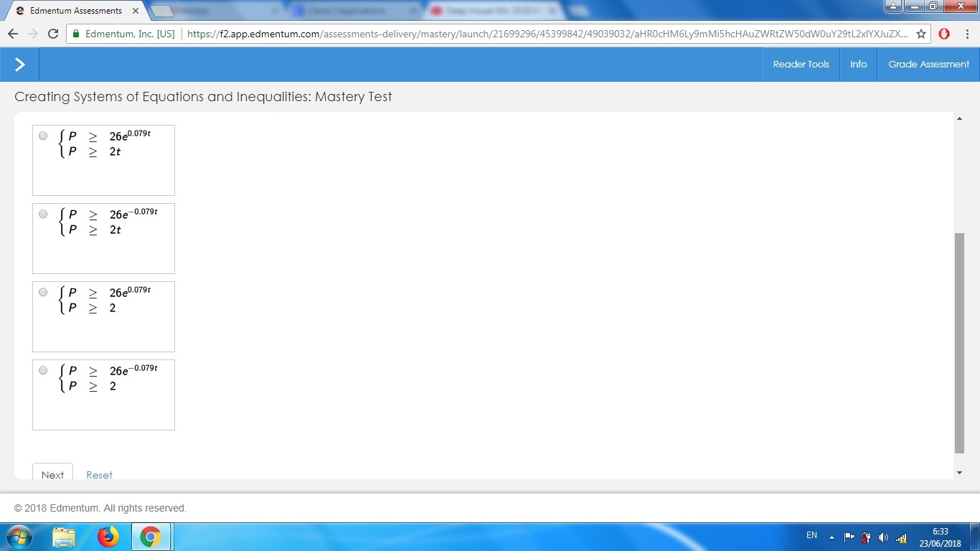Select option P ≥ 26e^0.079t and P ≥ 2t

coord(43,136)
